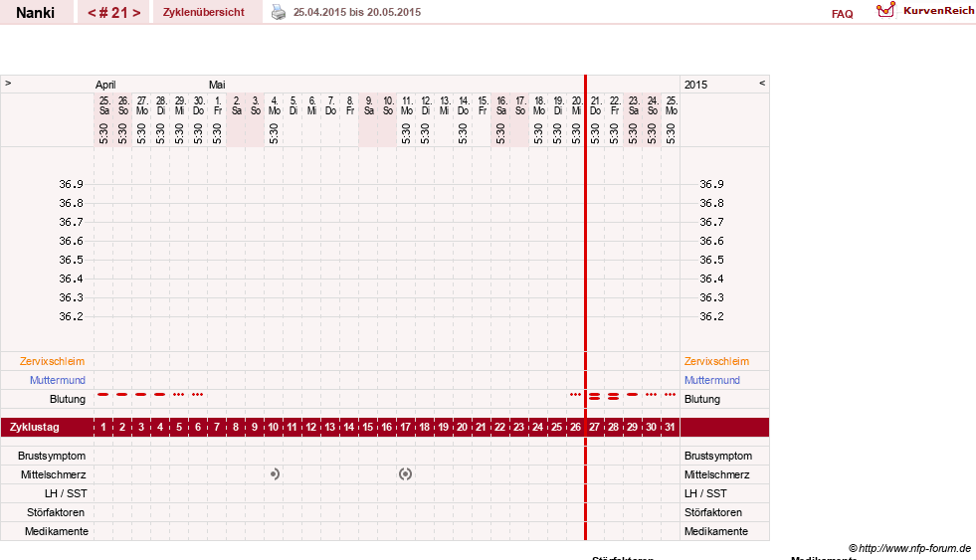Click the right Medikamente row label
976x560 pixels.
click(x=716, y=531)
